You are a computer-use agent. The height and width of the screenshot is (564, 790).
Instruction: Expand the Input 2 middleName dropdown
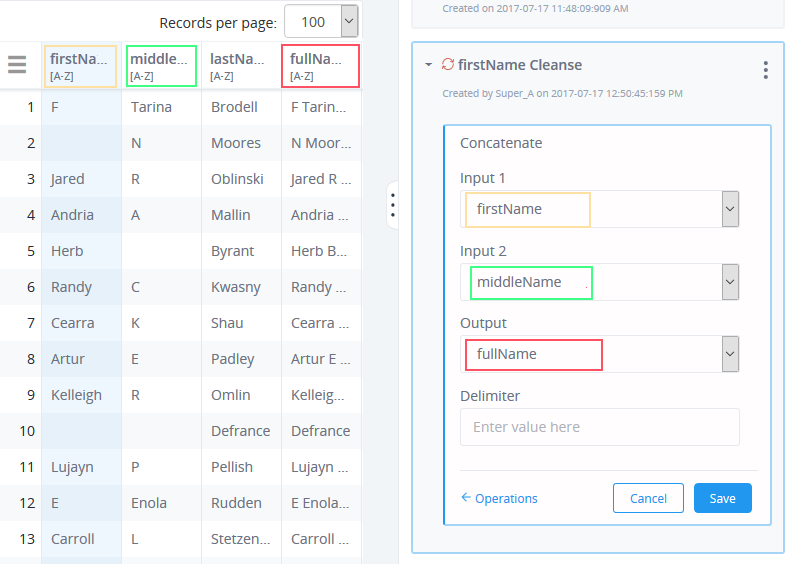[x=730, y=282]
